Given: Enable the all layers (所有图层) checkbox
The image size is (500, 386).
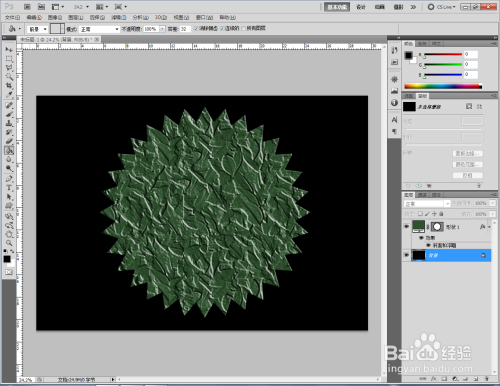Looking at the screenshot, I should click(243, 29).
